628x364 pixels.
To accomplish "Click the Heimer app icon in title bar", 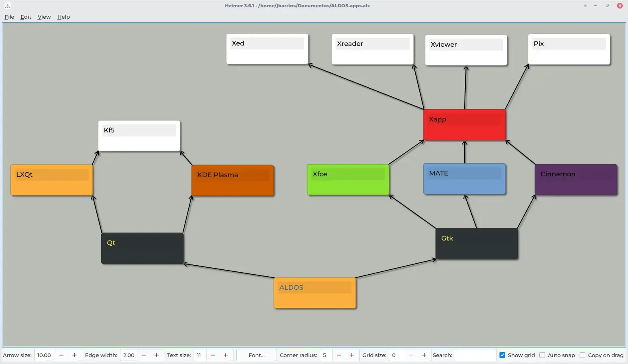I will 8,6.
